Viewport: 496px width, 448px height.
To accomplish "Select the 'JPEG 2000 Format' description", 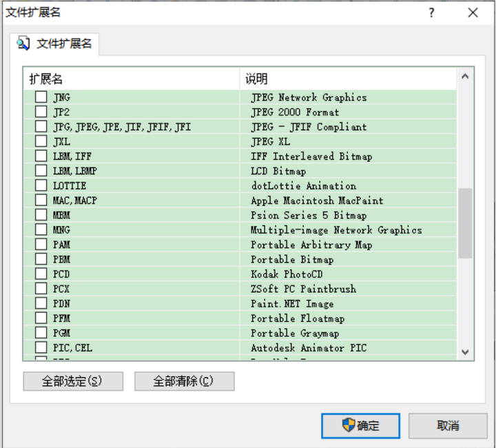I will (x=295, y=112).
